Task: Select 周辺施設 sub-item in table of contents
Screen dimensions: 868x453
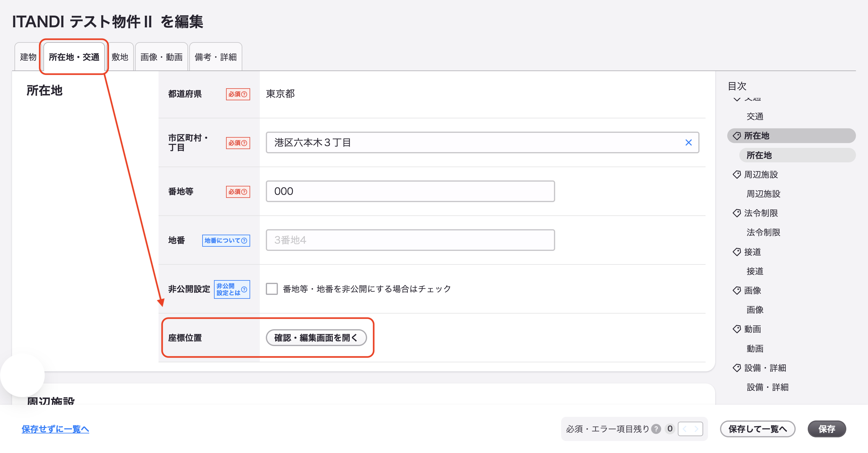Action: pyautogui.click(x=763, y=194)
